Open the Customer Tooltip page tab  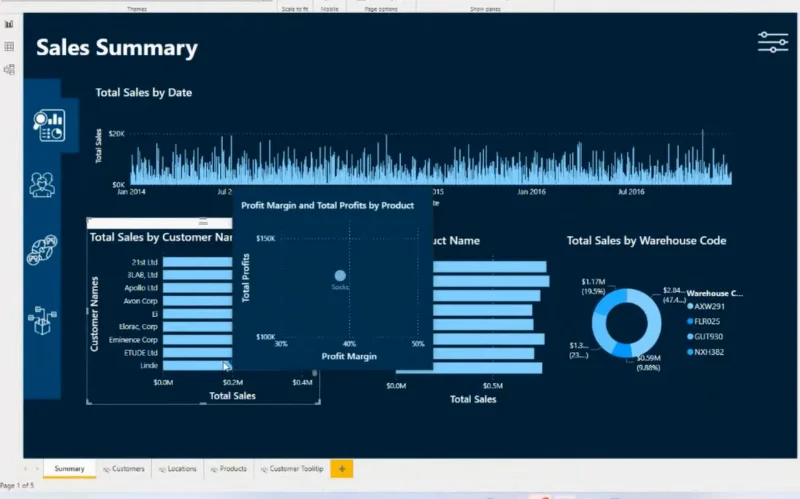point(292,469)
